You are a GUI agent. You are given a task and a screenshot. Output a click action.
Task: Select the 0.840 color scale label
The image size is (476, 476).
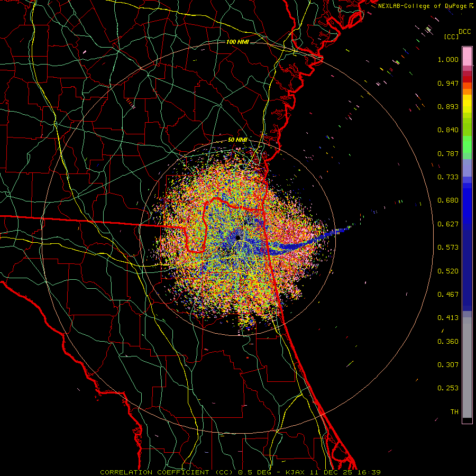448,130
